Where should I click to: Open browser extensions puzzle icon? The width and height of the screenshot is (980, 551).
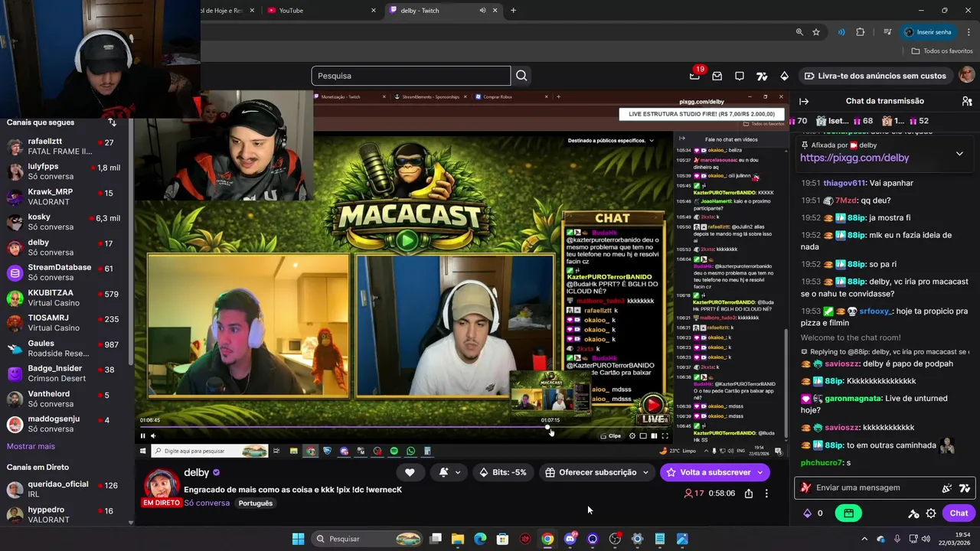(860, 32)
